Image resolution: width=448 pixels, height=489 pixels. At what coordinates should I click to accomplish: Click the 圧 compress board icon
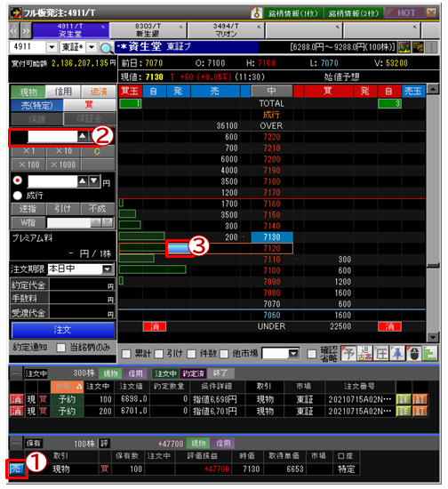[x=381, y=354]
